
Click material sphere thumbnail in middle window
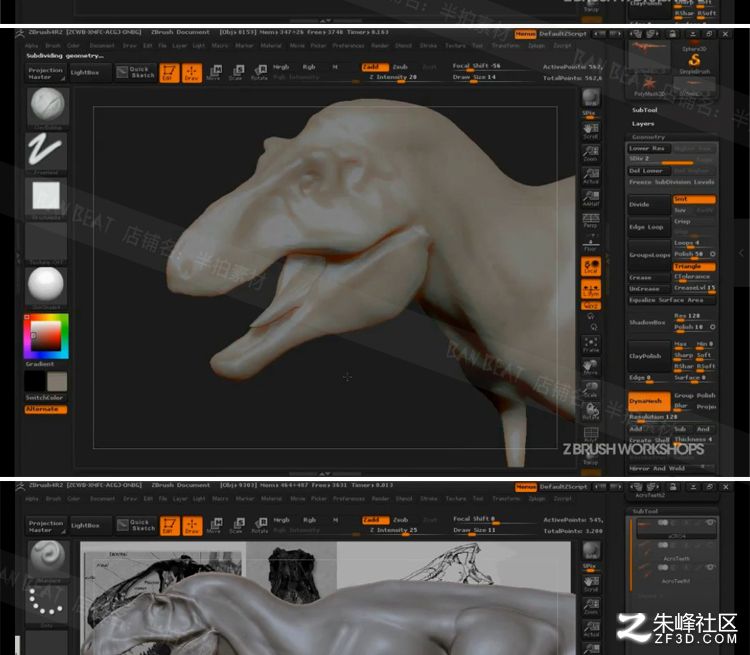pos(46,286)
